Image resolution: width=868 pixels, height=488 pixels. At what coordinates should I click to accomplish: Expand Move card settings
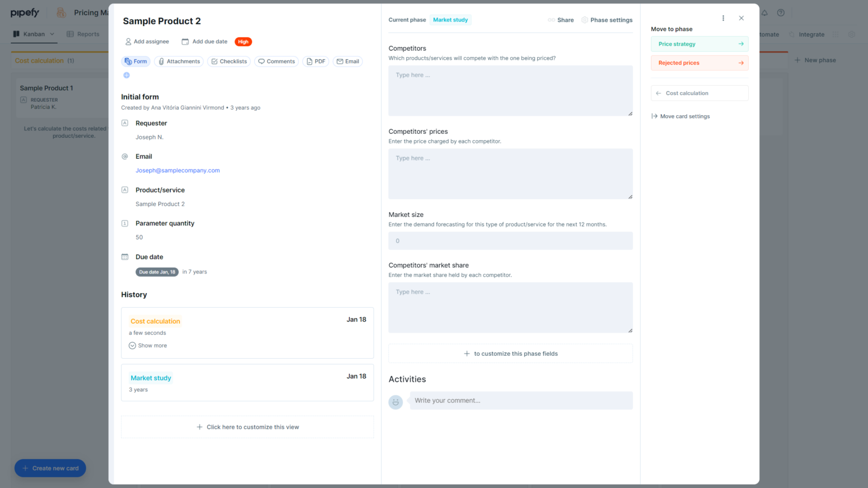click(680, 116)
